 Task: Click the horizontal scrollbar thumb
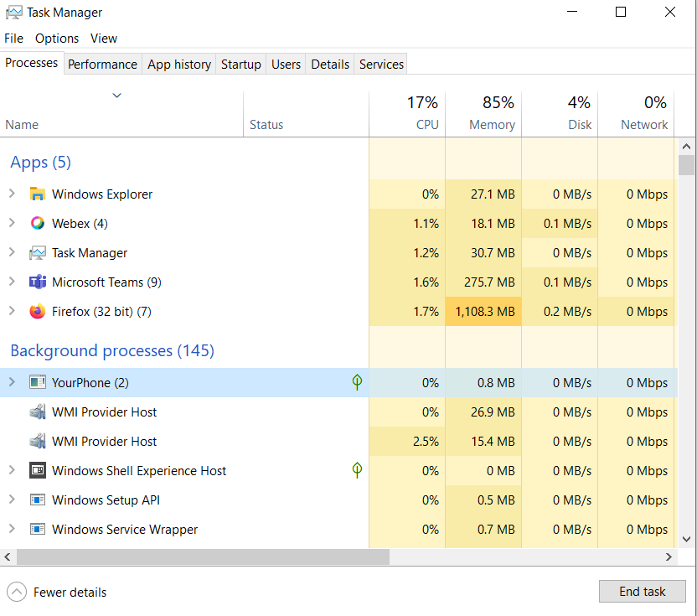pyautogui.click(x=201, y=556)
